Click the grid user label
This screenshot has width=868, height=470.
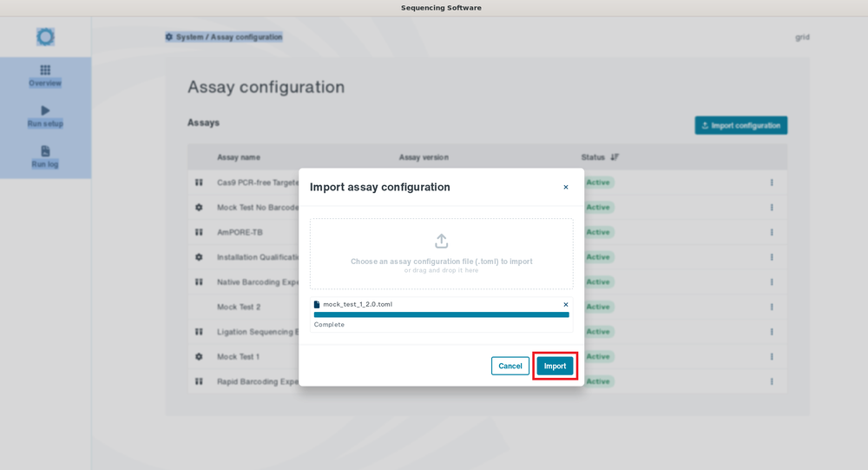[x=802, y=37]
